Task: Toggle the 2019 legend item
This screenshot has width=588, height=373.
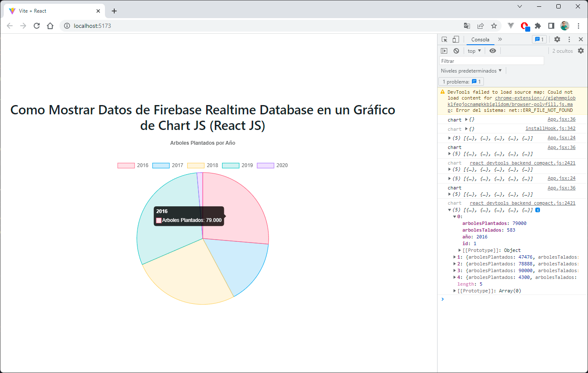Action: pos(237,165)
